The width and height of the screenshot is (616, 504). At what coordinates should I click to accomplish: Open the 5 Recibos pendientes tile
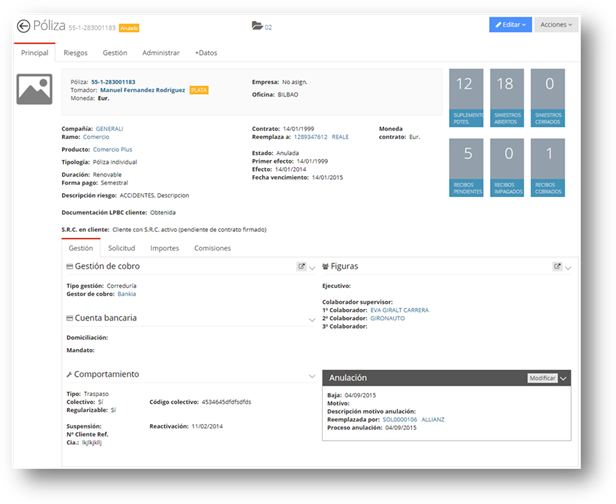click(x=466, y=167)
